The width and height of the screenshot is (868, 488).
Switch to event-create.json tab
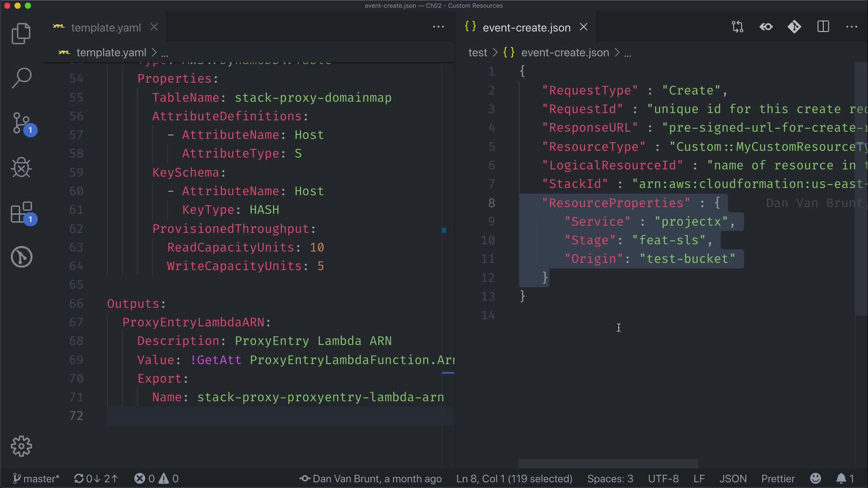pos(526,28)
